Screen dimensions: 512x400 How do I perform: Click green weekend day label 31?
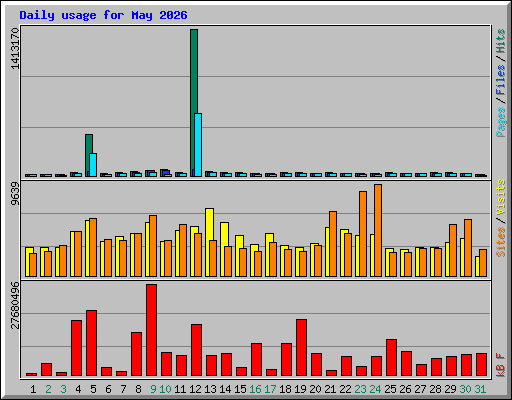(x=480, y=389)
